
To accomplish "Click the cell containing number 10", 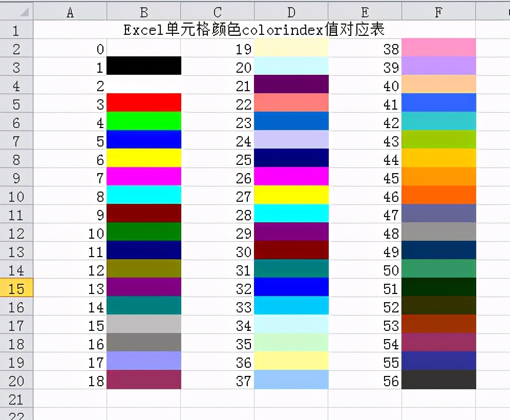I will coord(70,233).
